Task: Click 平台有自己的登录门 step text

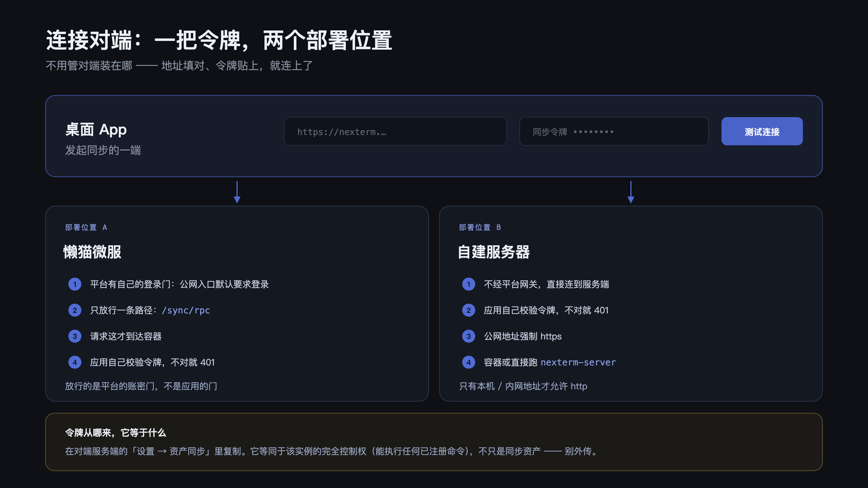Action: pyautogui.click(x=179, y=284)
